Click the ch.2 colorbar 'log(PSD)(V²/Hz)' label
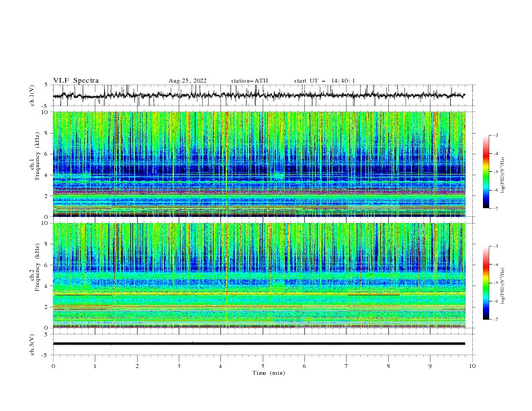 (x=502, y=286)
